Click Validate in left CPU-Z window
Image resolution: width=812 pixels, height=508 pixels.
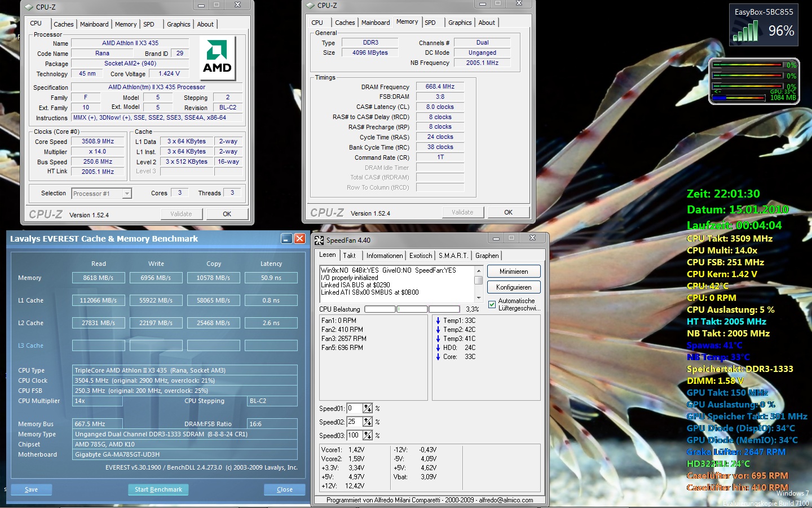pos(181,214)
